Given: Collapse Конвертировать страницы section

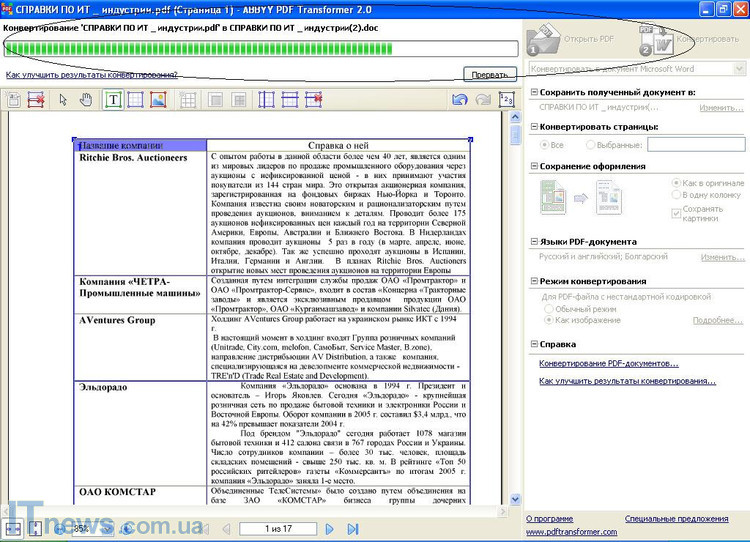Looking at the screenshot, I should click(534, 127).
